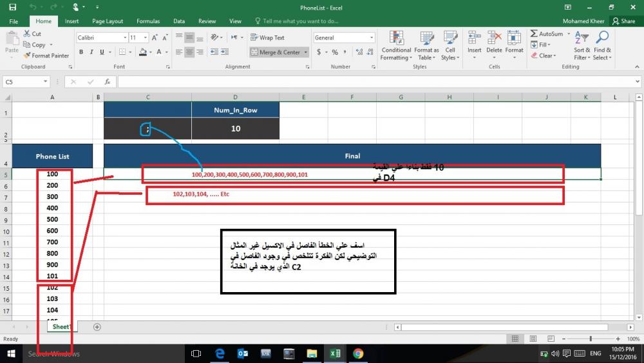
Task: Switch to Insert ribbon tab
Action: (71, 21)
